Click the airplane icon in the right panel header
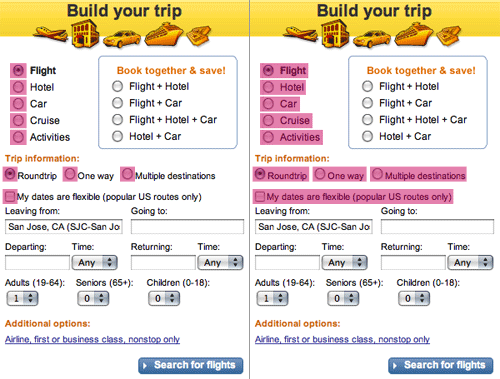The height and width of the screenshot is (379, 500). coord(301,34)
